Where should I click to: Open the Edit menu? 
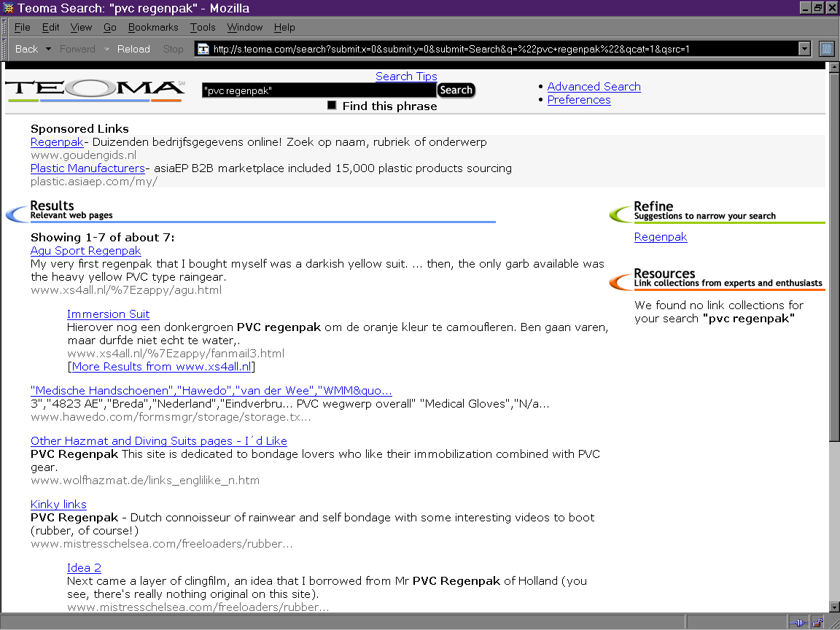(50, 27)
